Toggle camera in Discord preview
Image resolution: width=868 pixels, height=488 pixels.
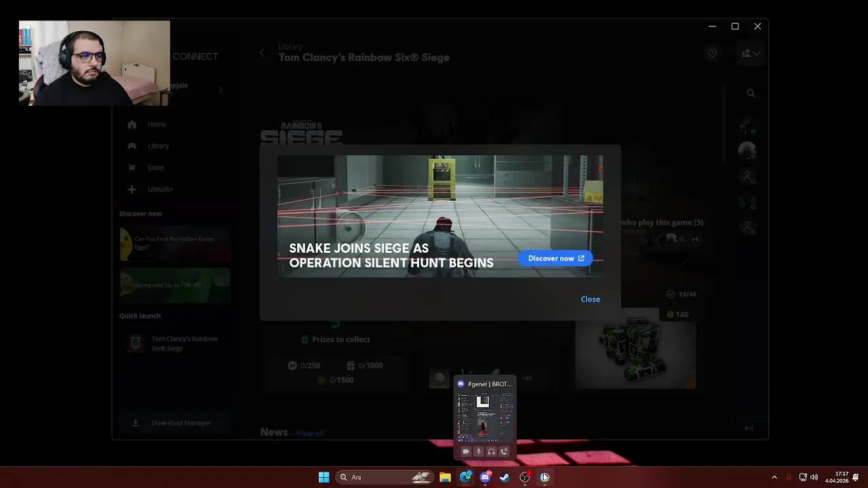click(465, 451)
